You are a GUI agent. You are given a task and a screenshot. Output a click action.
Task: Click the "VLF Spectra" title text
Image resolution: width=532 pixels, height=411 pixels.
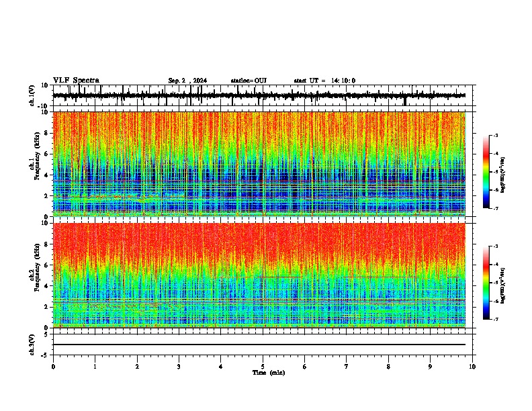point(76,81)
